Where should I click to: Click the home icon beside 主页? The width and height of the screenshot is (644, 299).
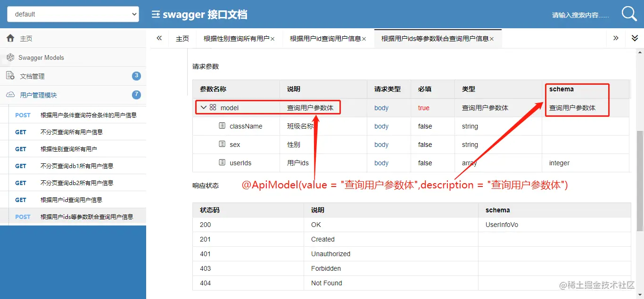10,38
